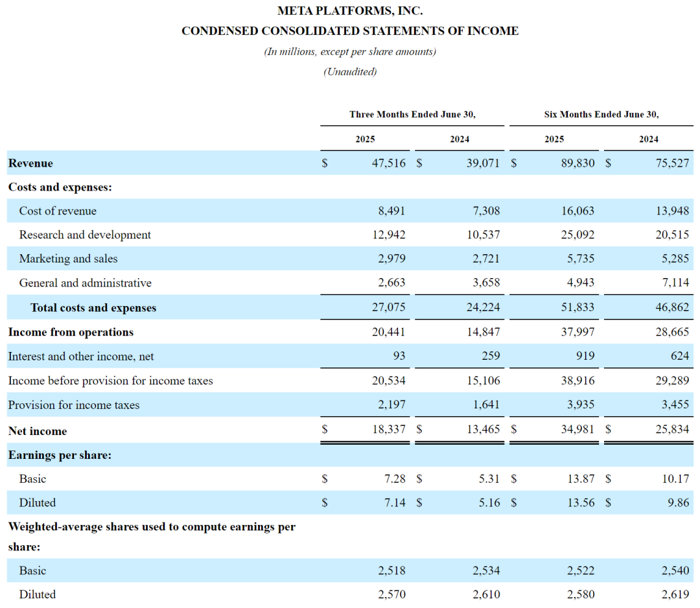The image size is (700, 608).
Task: Select diluted shares value 2,610
Action: [486, 594]
